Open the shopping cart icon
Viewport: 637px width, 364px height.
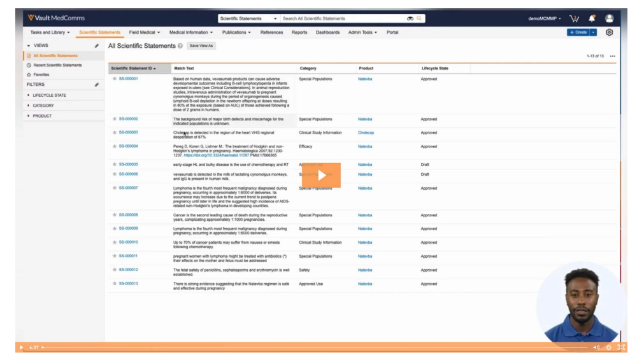574,18
